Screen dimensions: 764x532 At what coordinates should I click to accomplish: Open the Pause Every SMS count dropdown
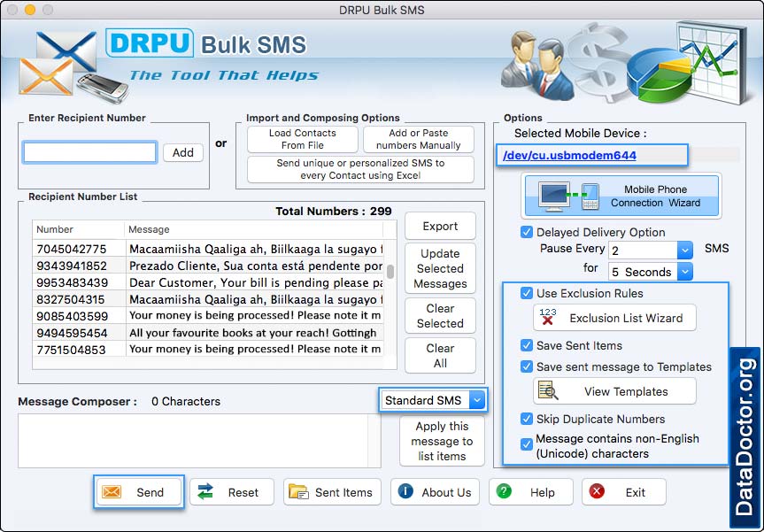point(684,251)
